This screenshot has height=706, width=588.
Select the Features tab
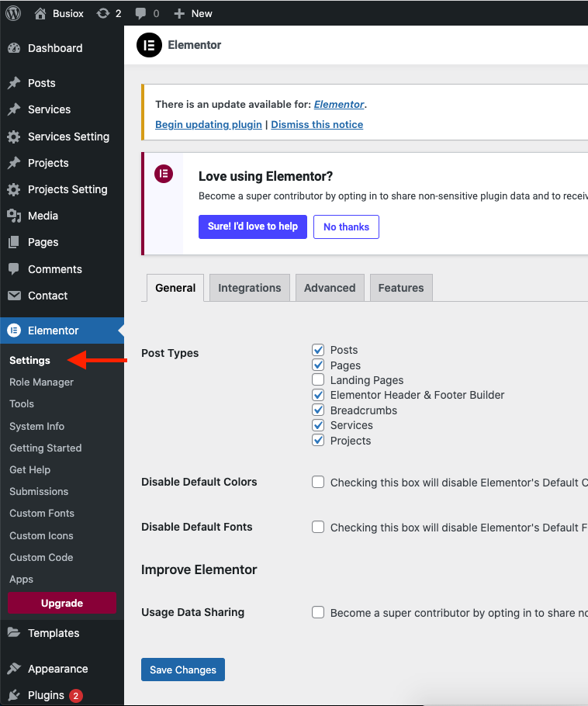click(x=400, y=288)
